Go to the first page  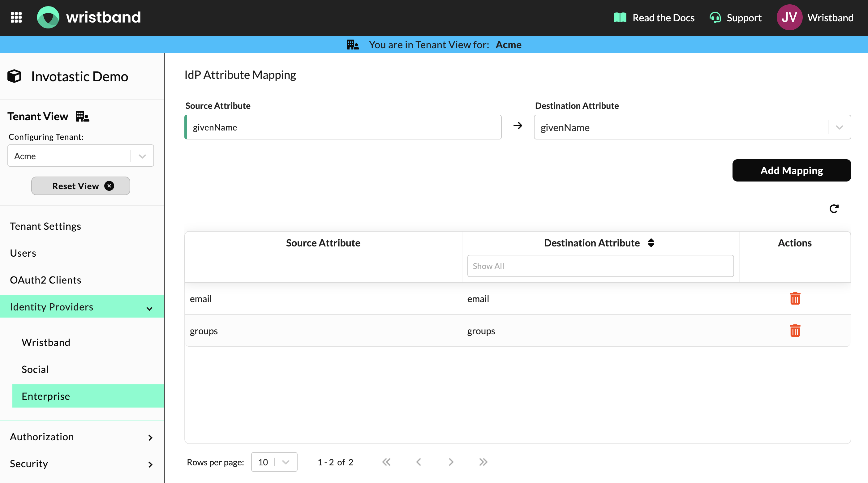386,462
